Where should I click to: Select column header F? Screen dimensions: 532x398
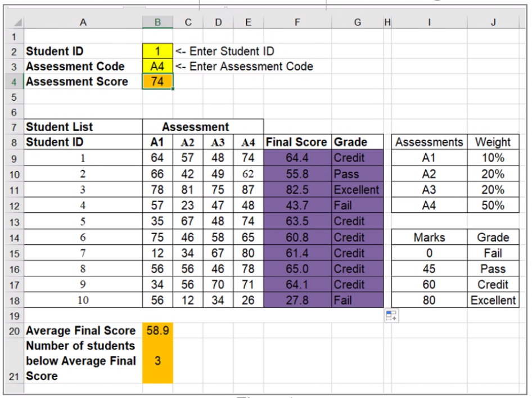coord(297,22)
